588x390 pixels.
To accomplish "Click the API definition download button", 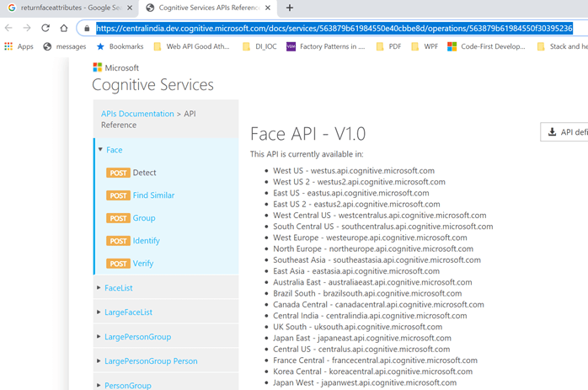I will [565, 132].
